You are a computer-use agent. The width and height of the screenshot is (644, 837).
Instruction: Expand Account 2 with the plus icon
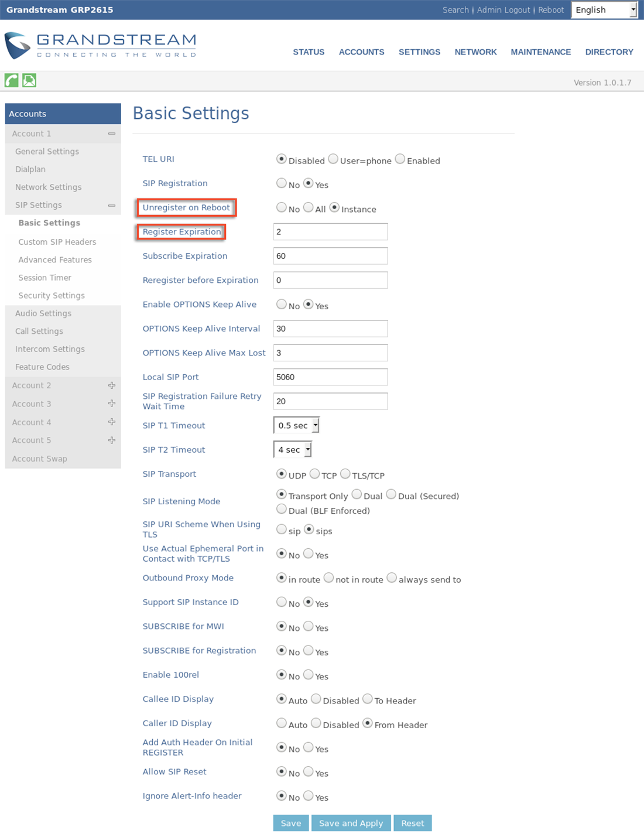[111, 385]
